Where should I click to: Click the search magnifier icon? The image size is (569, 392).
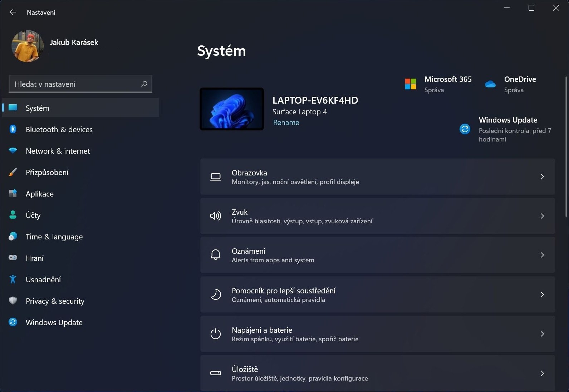(144, 84)
